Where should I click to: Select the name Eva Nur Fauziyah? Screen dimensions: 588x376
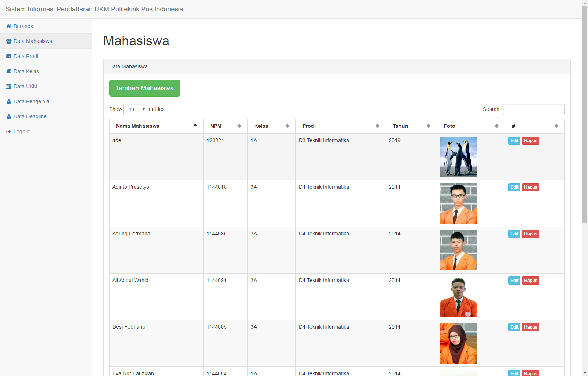pos(133,373)
